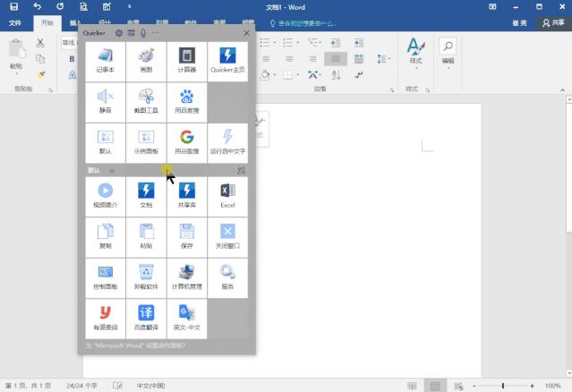The width and height of the screenshot is (572, 392).
Task: Click the 用百度搜 Baidu search icon
Action: [186, 101]
